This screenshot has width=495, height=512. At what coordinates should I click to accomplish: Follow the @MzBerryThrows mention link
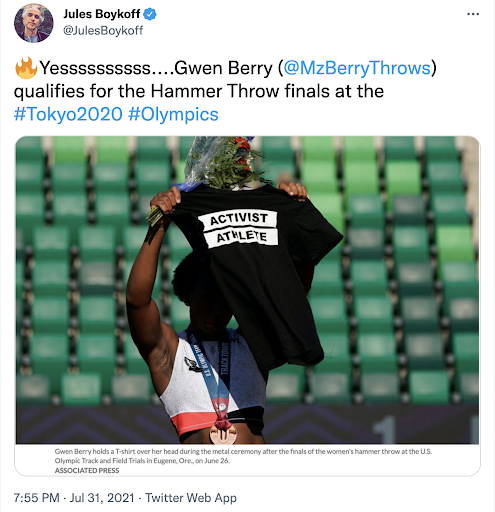pyautogui.click(x=357, y=68)
